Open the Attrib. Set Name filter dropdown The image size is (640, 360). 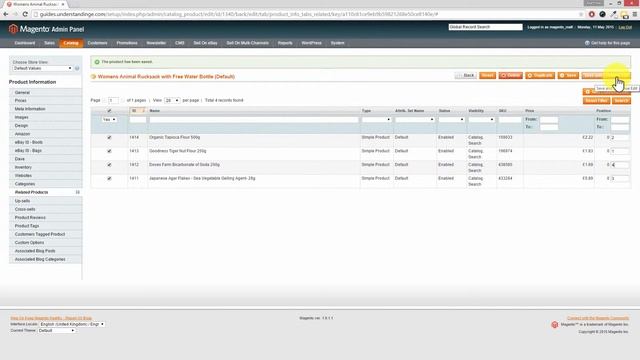point(414,120)
